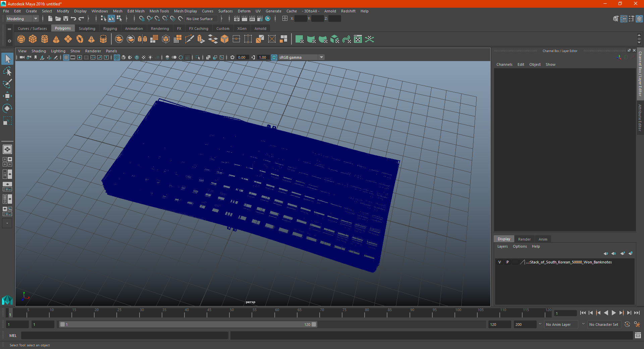This screenshot has width=644, height=349.
Task: Toggle use all lights bulb button
Action: [150, 57]
